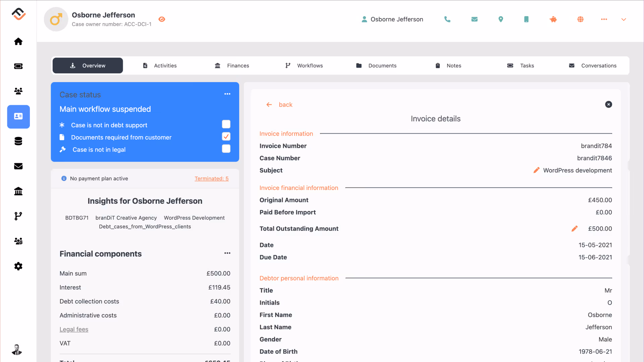Toggle 'Case is not in legal' checkbox
The image size is (644, 362).
coord(226,149)
